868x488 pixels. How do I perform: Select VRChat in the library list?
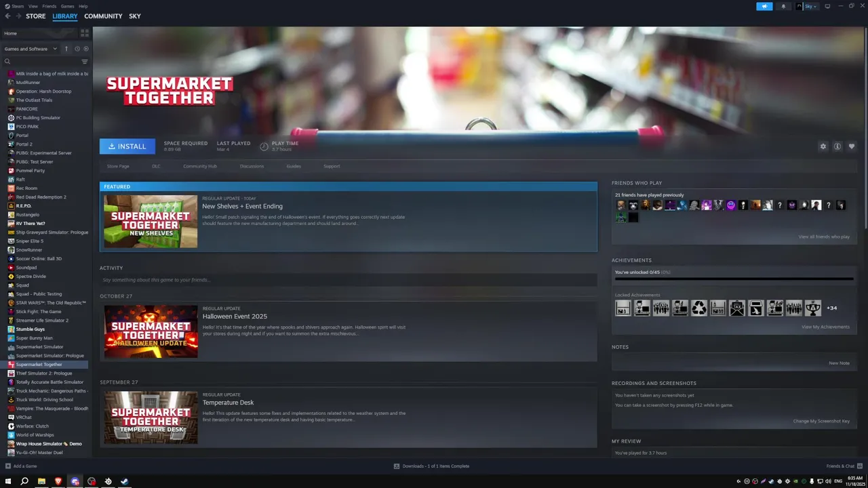coord(24,418)
